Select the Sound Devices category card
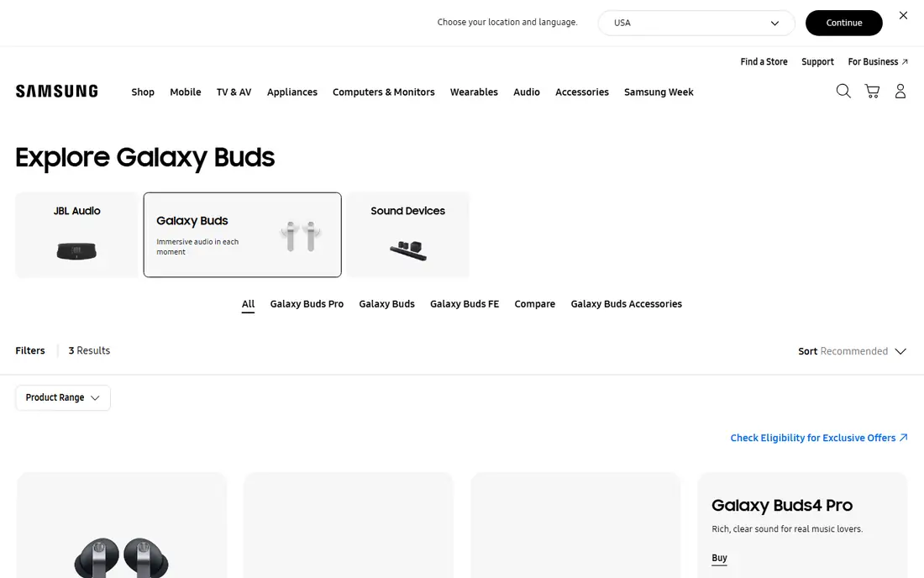The image size is (924, 578). coord(407,234)
